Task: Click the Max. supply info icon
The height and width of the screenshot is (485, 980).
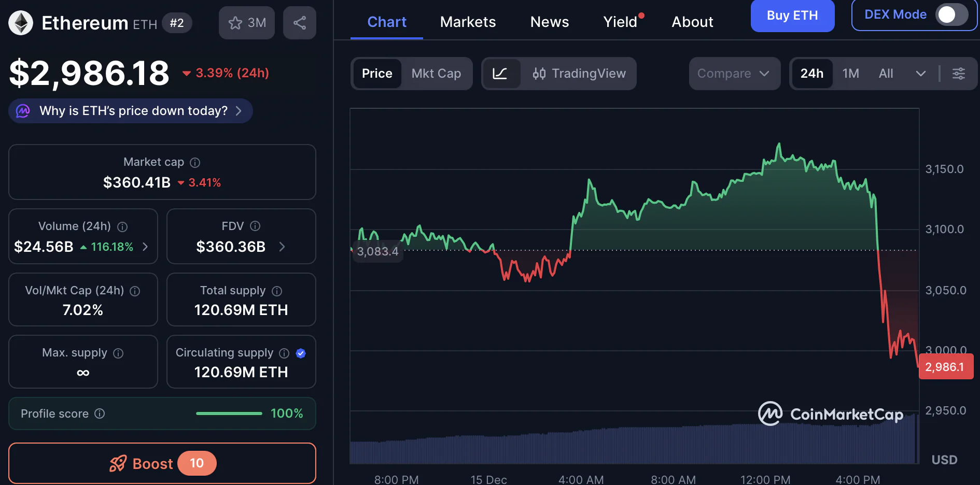Action: (x=118, y=353)
